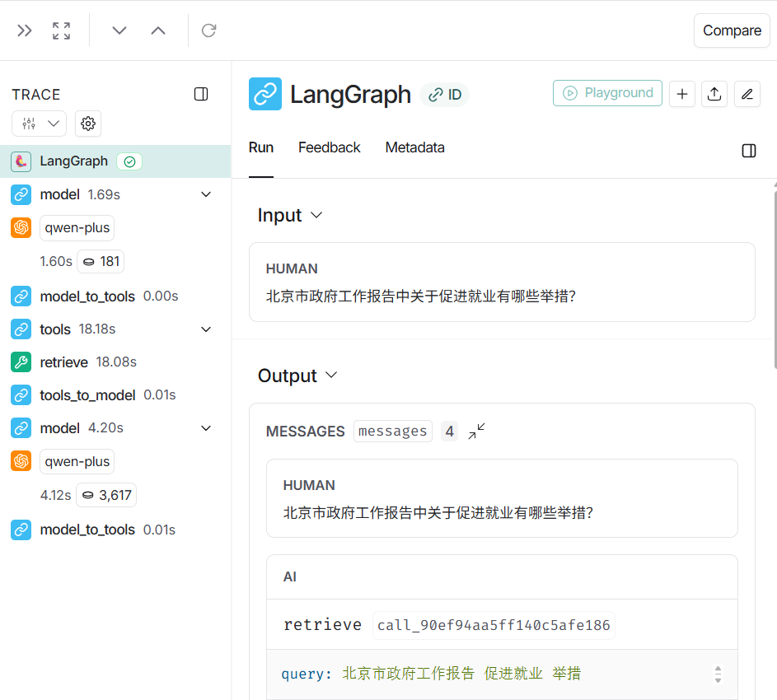777x700 pixels.
Task: Switch to the Feedback tab
Action: (x=330, y=147)
